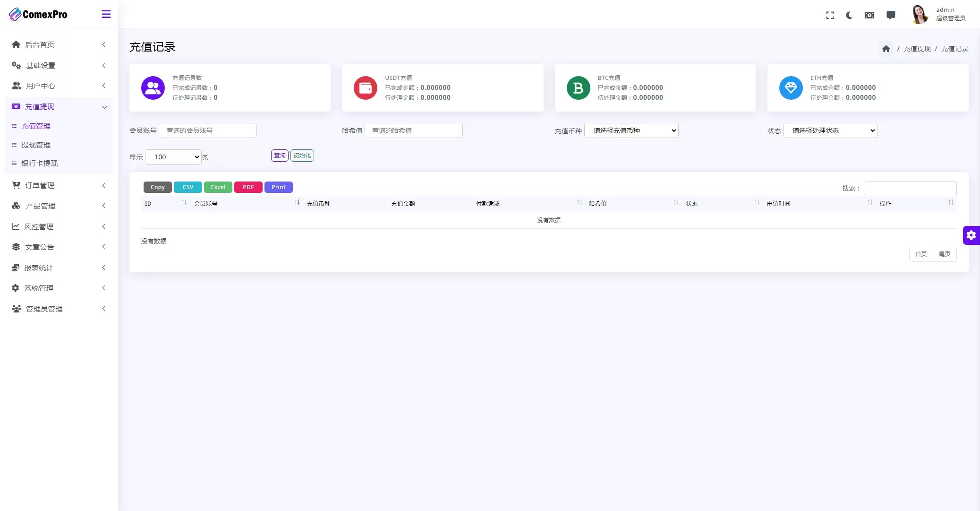Open the chat message icon in header
Screen dimensions: 980x511
click(891, 15)
